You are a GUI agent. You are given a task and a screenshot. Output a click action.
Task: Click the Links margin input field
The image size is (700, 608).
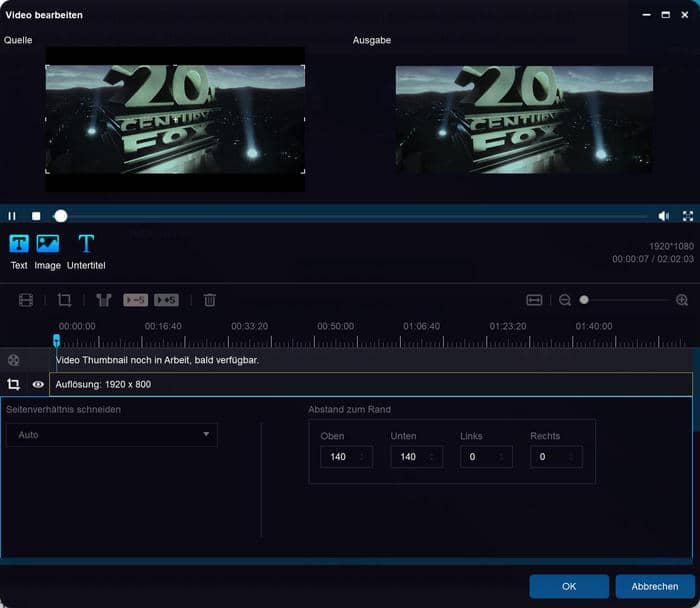(486, 457)
